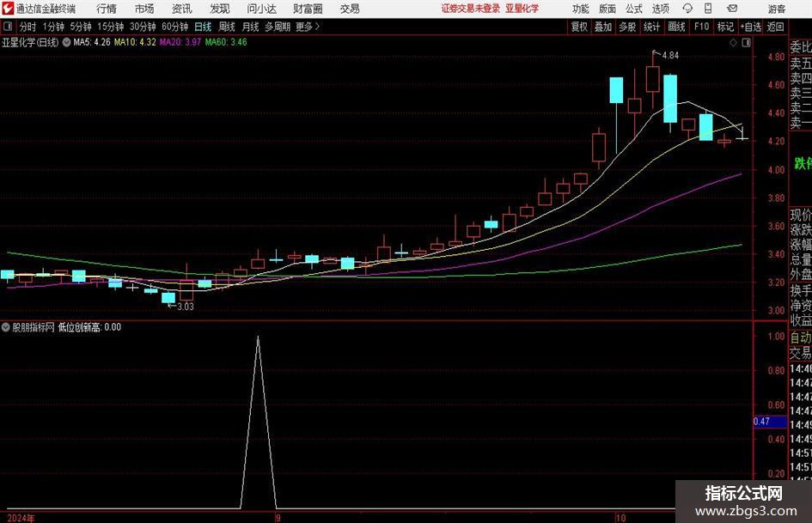Click the 复权 toolbar button
The image size is (812, 523).
click(x=579, y=27)
